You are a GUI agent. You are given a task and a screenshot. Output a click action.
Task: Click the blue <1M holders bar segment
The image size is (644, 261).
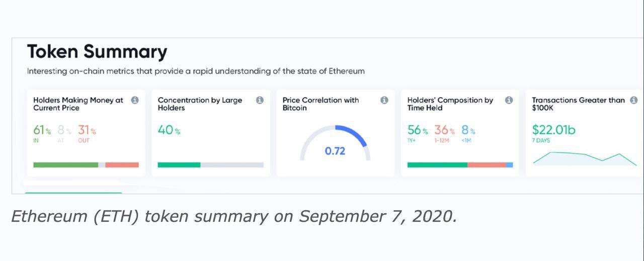tap(510, 165)
